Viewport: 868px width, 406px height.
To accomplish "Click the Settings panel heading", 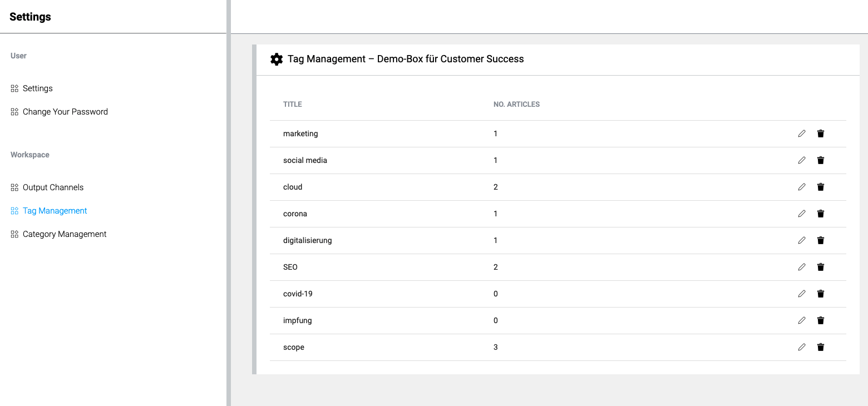I will coord(30,17).
